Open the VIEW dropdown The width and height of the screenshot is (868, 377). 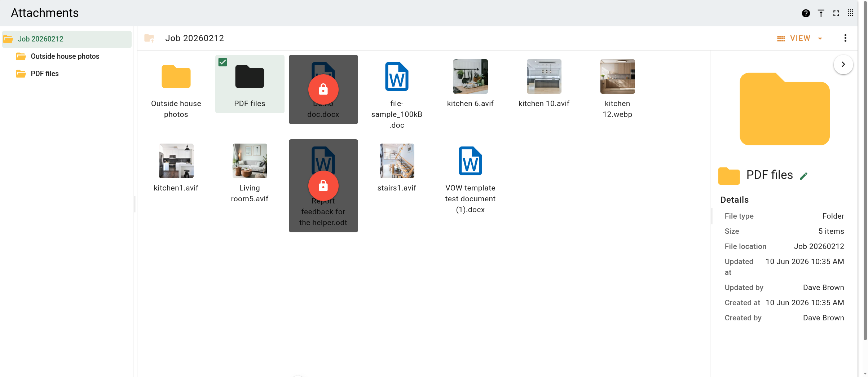799,38
